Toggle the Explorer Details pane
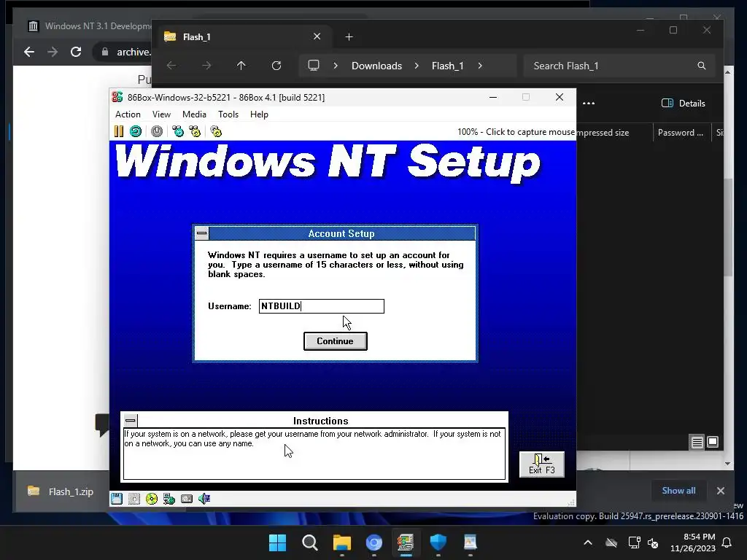747x560 pixels. [684, 104]
